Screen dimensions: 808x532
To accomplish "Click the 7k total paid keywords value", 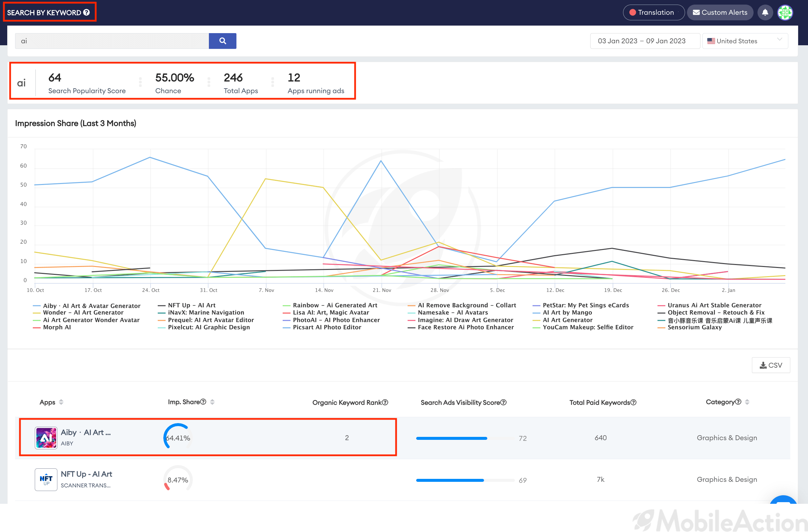I will click(x=600, y=480).
